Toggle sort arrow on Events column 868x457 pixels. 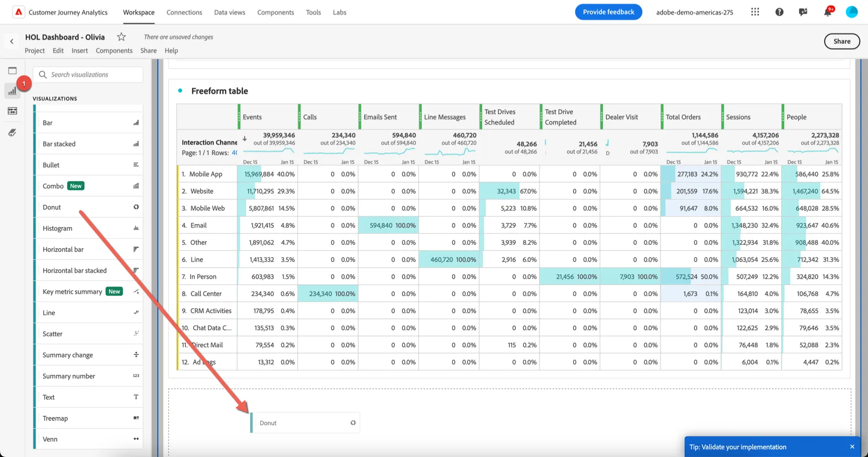[x=245, y=138]
